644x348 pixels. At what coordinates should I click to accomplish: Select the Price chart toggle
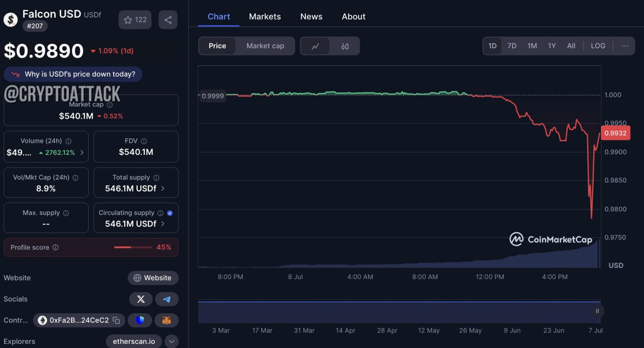pos(217,46)
